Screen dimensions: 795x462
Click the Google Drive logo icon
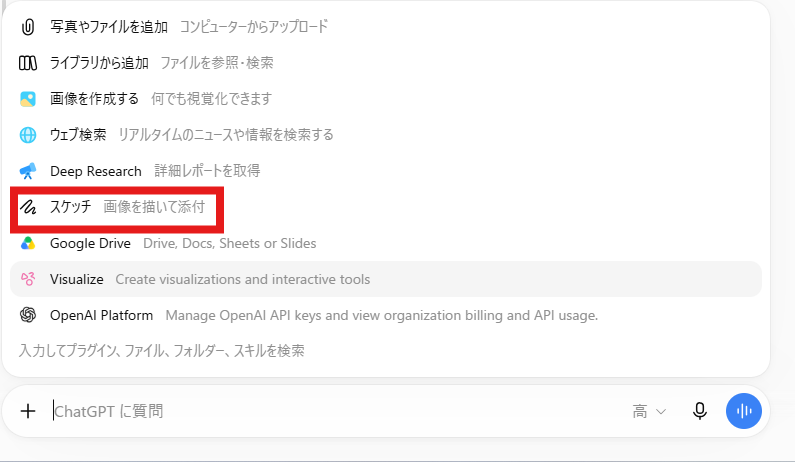28,243
